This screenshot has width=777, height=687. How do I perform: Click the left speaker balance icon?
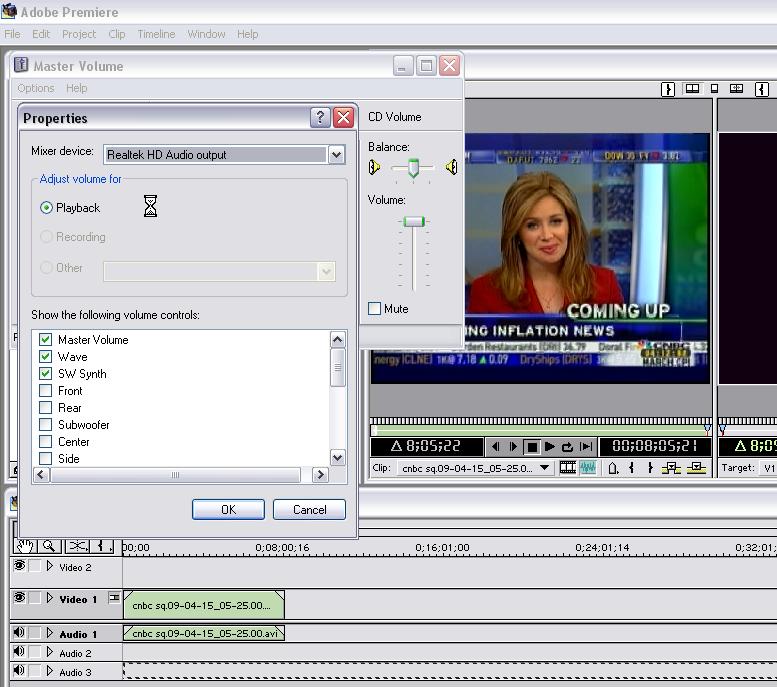pyautogui.click(x=375, y=168)
